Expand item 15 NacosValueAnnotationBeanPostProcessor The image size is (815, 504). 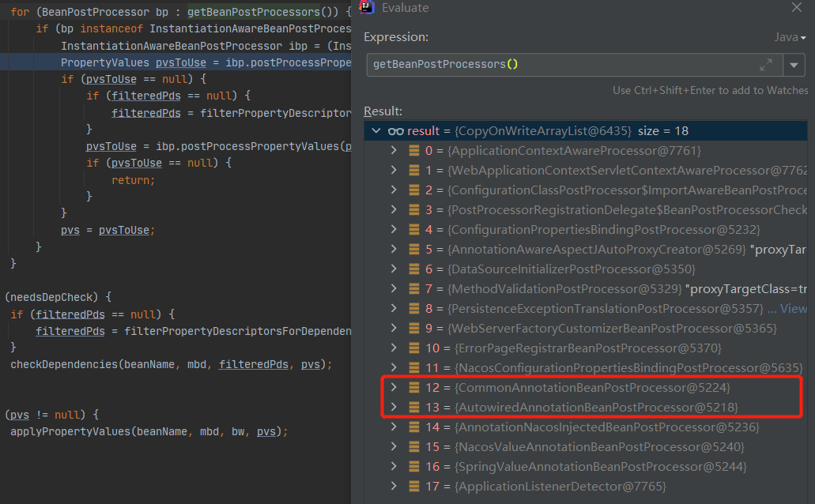click(x=394, y=446)
